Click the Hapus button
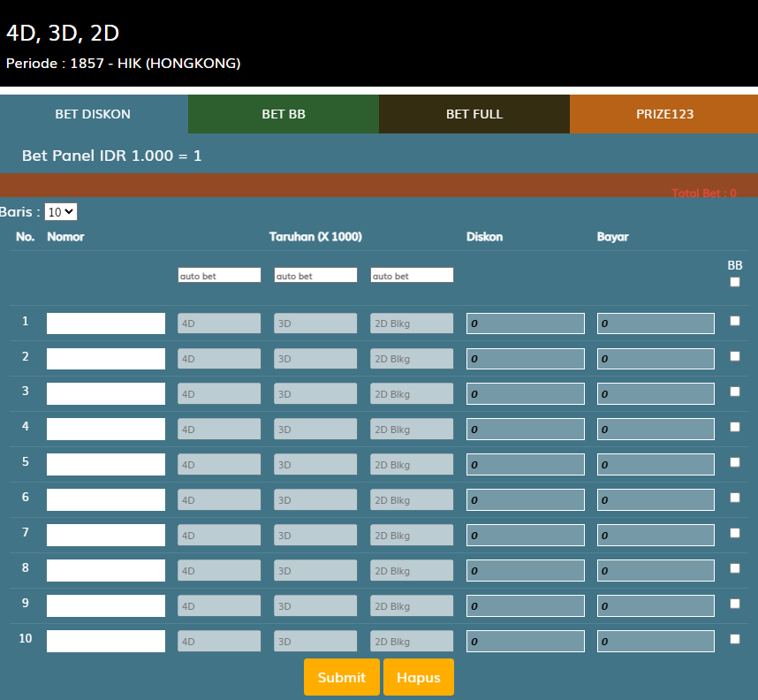 tap(419, 677)
